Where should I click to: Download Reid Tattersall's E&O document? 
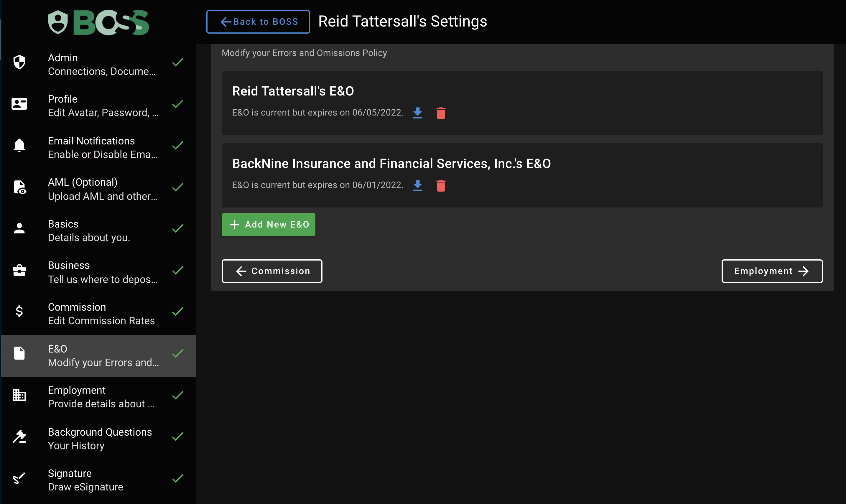coord(417,113)
